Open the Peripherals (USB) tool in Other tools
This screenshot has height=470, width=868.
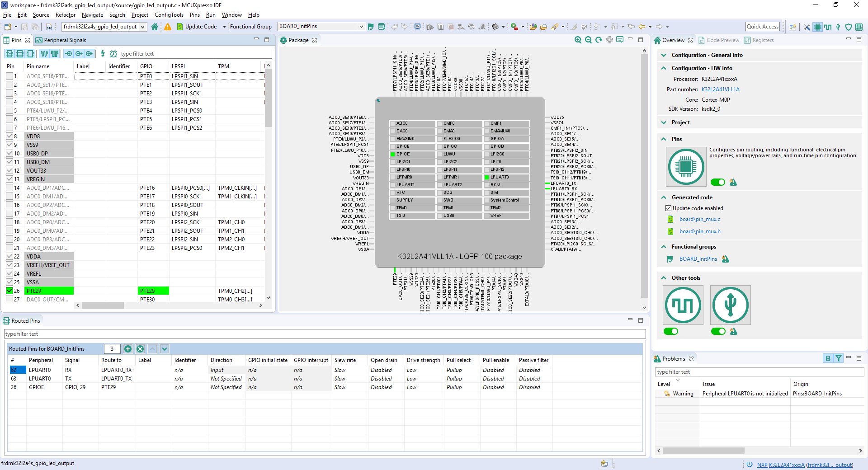point(730,305)
